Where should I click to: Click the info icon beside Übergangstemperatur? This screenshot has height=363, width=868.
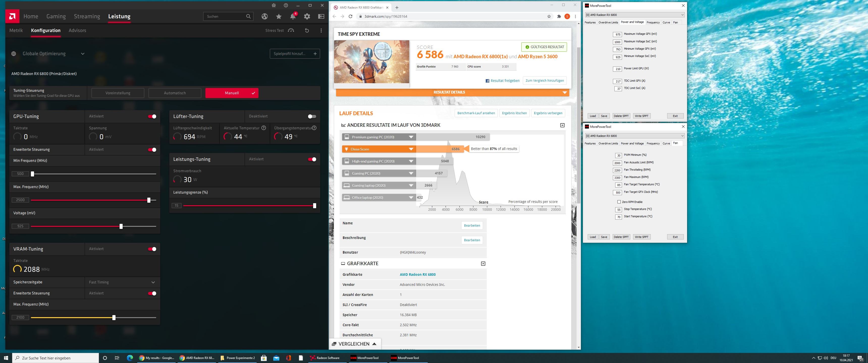[314, 128]
